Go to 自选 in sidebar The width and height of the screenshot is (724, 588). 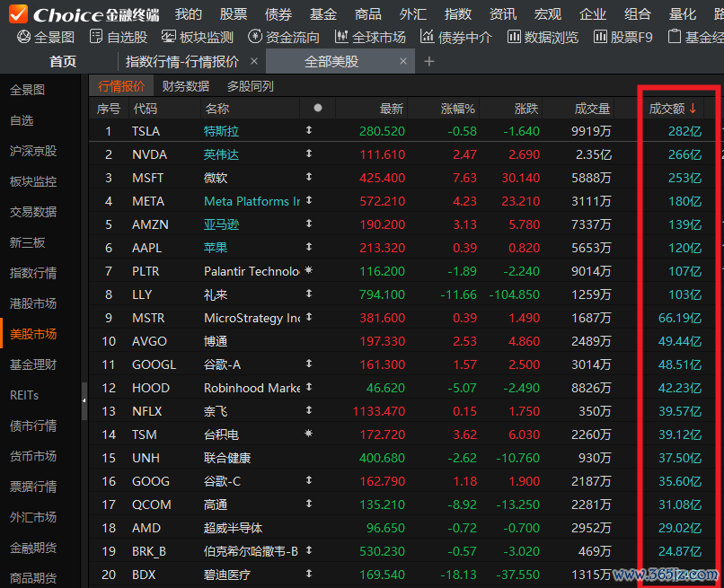point(22,120)
